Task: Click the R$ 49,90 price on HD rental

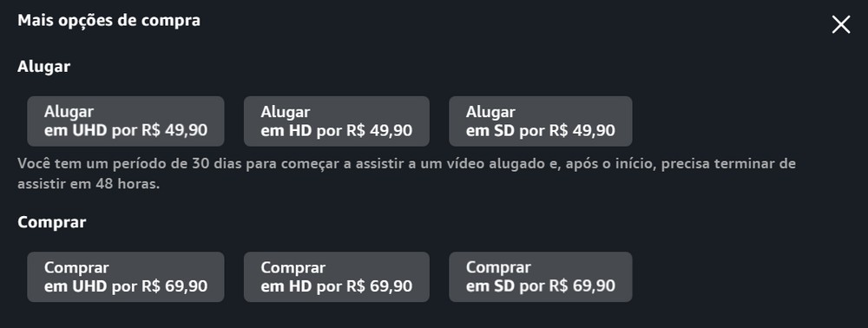Action: pos(379,130)
